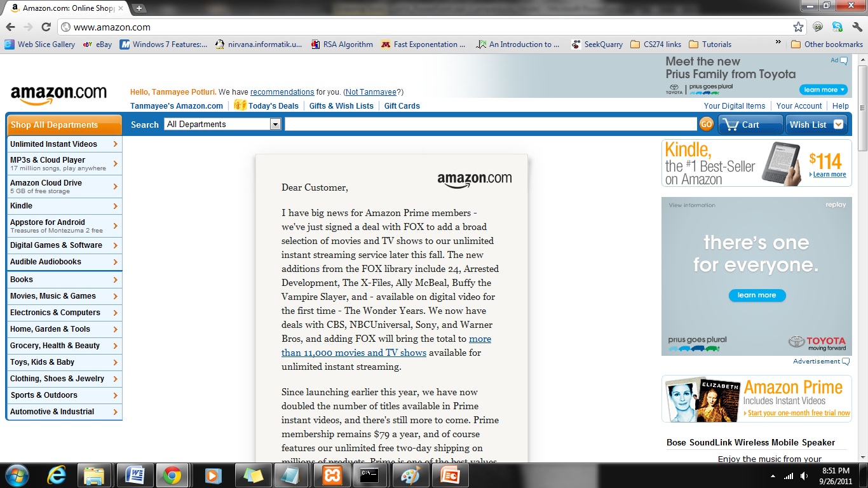Open the All Departments search dropdown
The height and width of the screenshot is (488, 868).
pyautogui.click(x=222, y=125)
